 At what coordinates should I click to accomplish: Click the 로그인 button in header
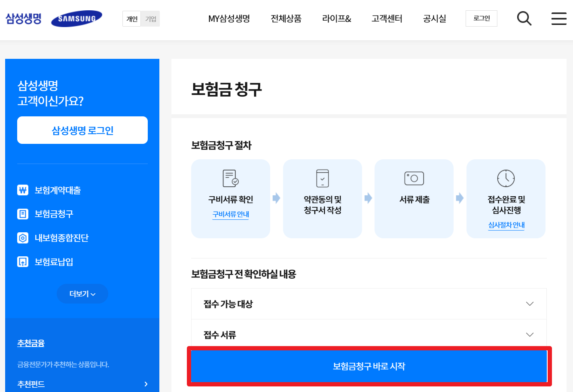pos(482,18)
